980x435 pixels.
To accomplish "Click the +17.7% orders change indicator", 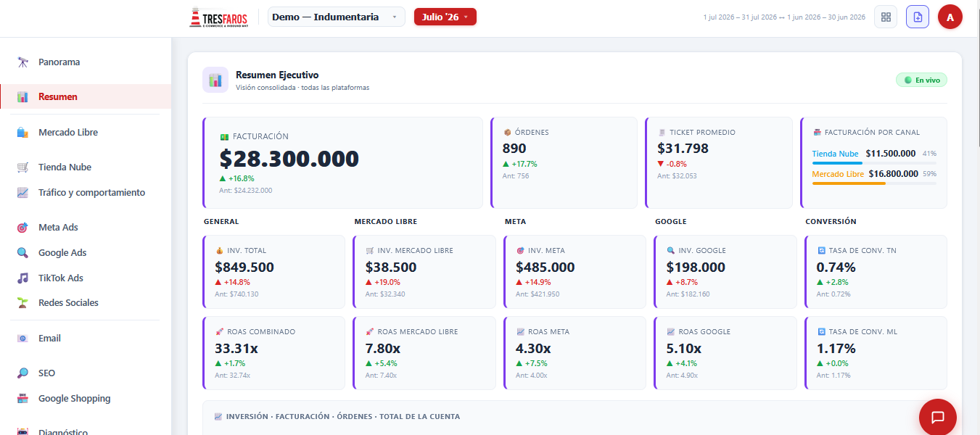I will point(520,165).
